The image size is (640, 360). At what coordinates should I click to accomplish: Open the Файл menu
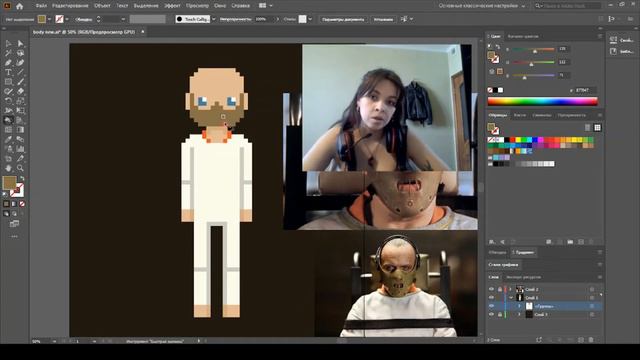[41, 6]
